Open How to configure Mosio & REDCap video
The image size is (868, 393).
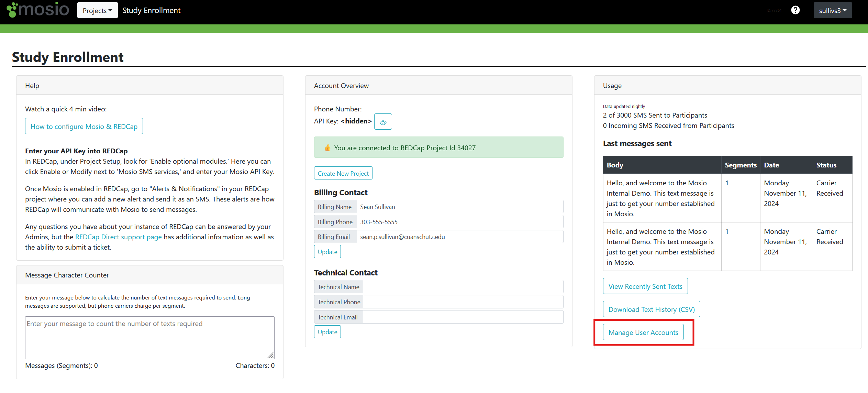click(84, 126)
